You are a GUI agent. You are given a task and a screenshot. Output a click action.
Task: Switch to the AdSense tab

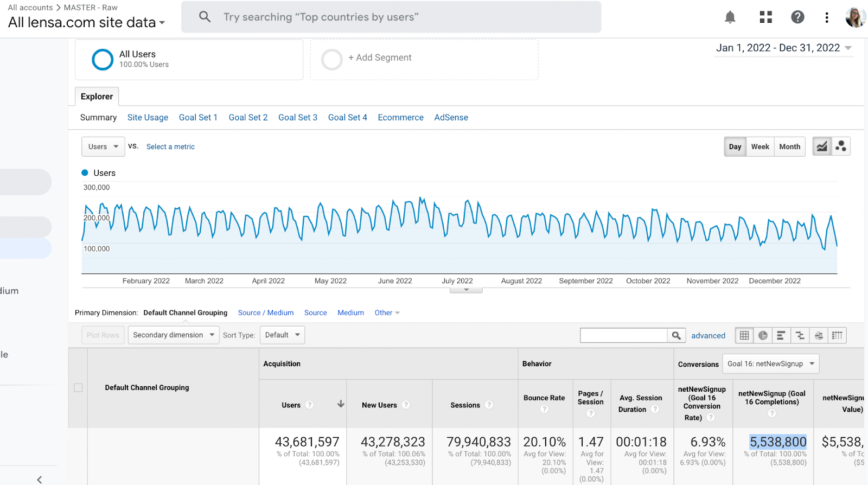451,117
